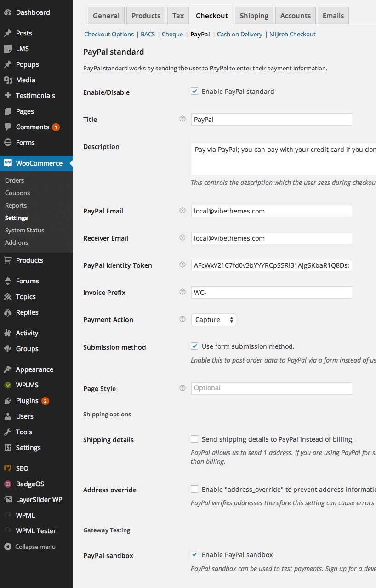The image size is (376, 588).
Task: Click the Appearance brush icon
Action: (8, 369)
